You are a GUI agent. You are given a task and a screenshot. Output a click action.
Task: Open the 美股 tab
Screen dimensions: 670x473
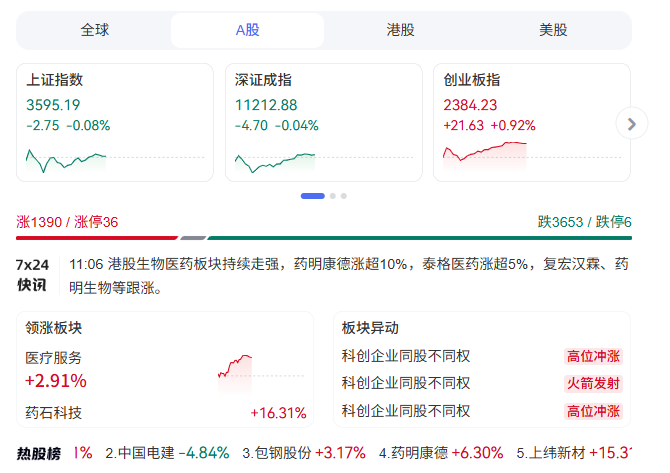(553, 30)
